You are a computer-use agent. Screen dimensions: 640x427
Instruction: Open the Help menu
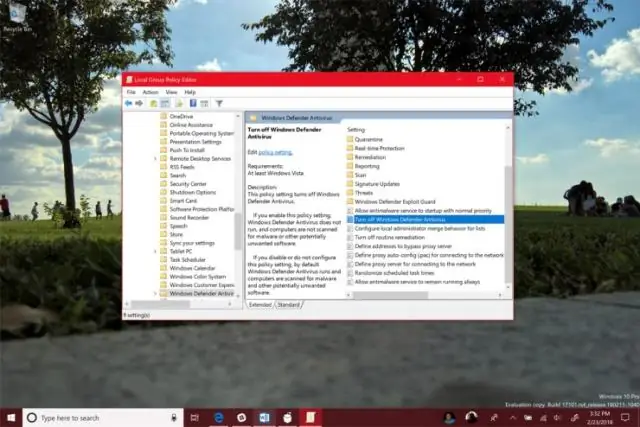(x=190, y=92)
